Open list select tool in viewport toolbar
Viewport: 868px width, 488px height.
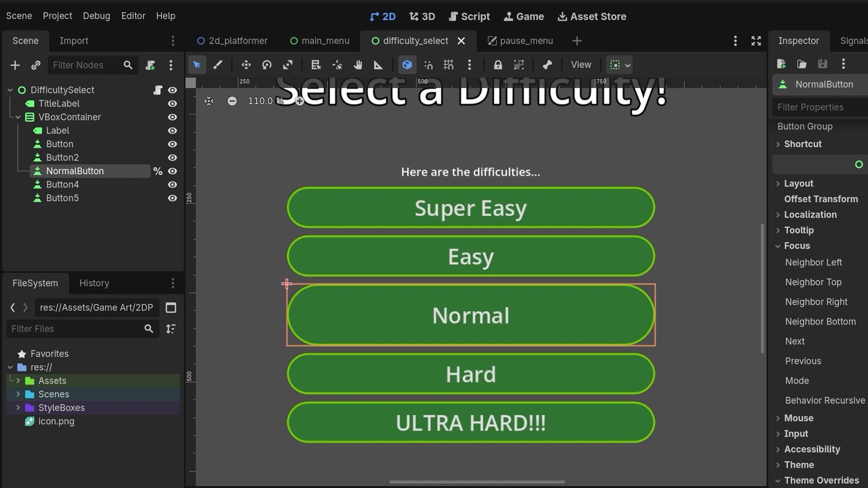(x=316, y=65)
